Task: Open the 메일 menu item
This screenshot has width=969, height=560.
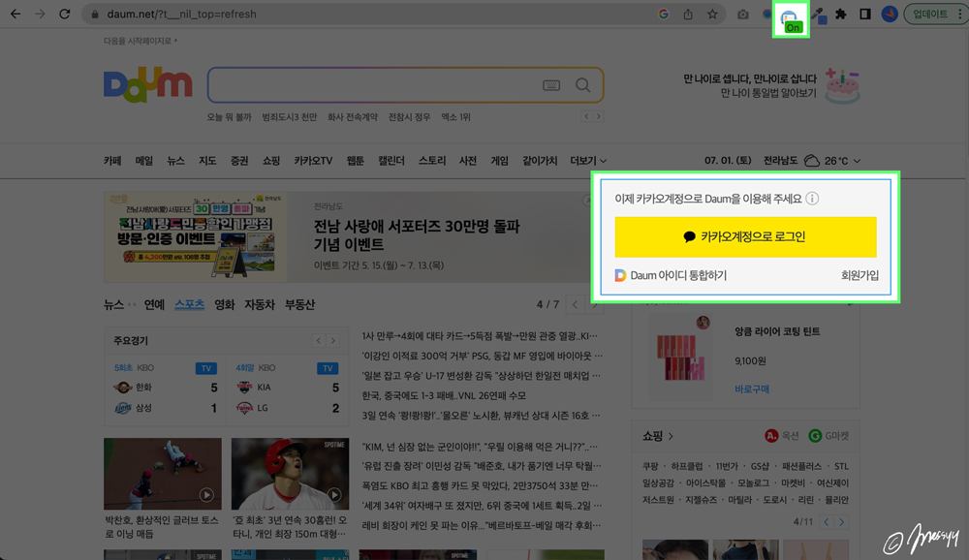Action: click(x=144, y=161)
